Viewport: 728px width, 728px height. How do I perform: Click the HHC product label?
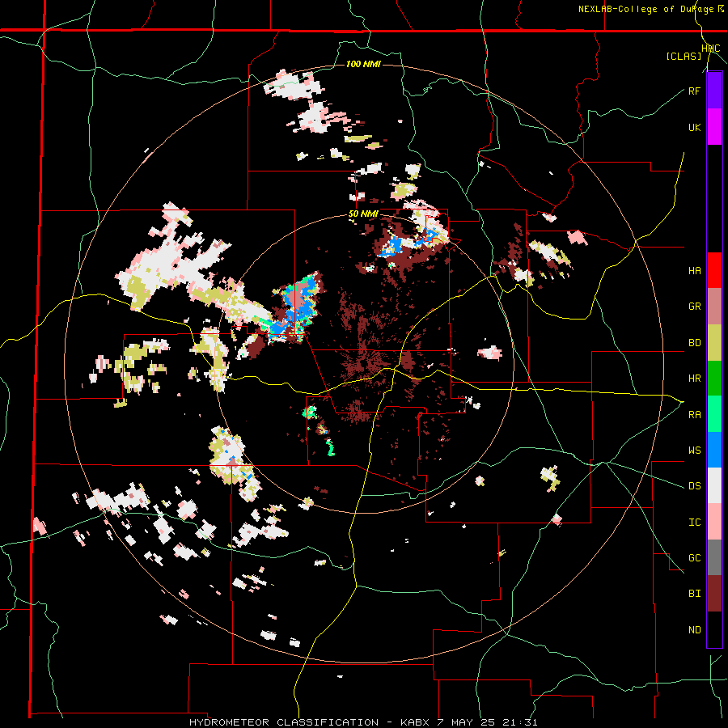click(711, 49)
